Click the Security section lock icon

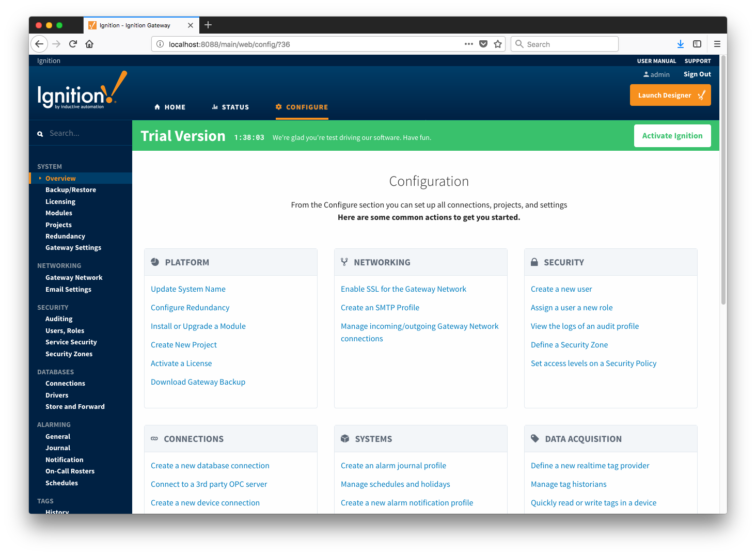point(534,262)
